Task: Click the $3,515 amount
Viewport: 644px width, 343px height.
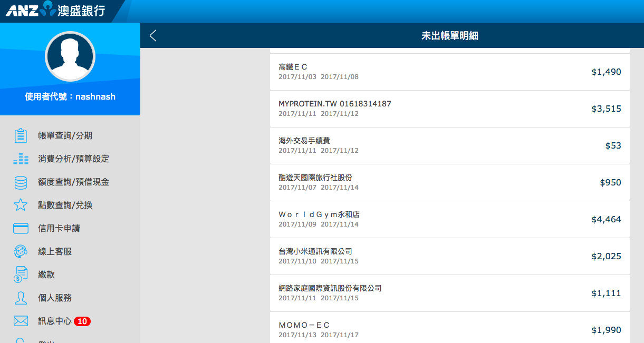Action: pos(606,109)
